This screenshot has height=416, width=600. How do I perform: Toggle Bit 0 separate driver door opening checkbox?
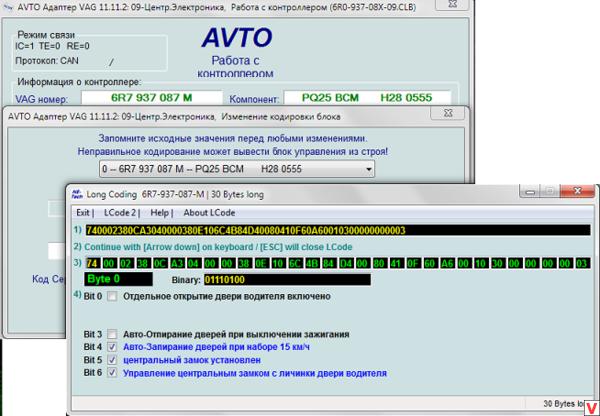(x=112, y=296)
